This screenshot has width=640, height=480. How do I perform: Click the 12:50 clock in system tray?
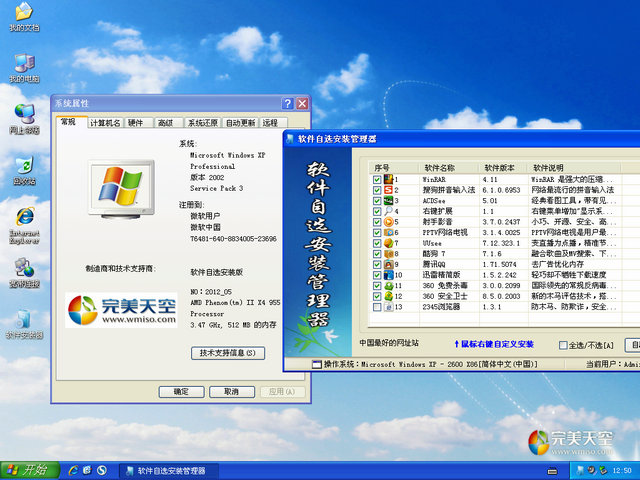click(622, 471)
